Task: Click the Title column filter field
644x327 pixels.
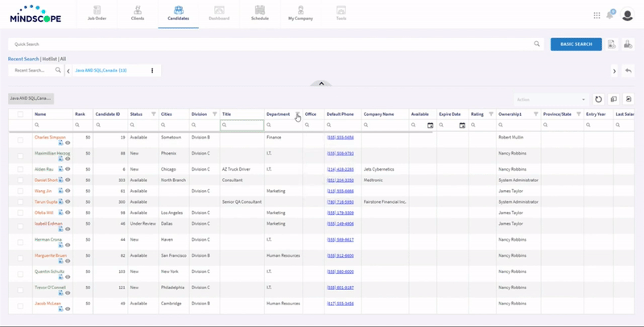Action: click(242, 126)
